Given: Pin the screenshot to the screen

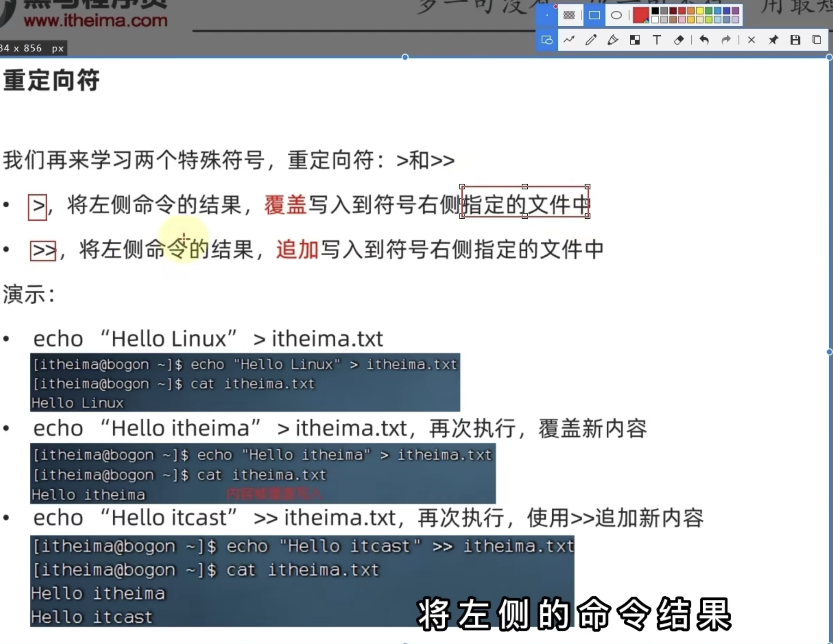Looking at the screenshot, I should pos(774,40).
